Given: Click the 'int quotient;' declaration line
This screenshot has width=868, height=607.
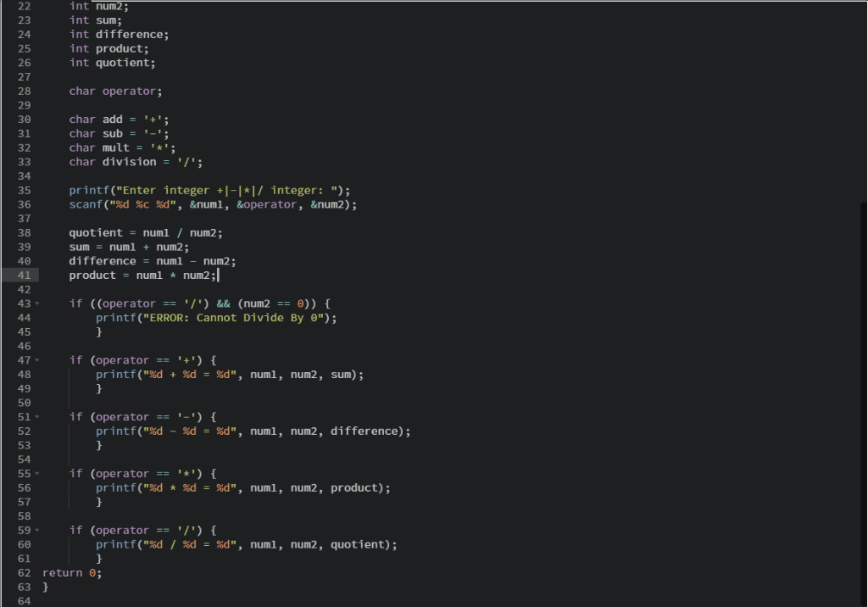Looking at the screenshot, I should pos(112,63).
